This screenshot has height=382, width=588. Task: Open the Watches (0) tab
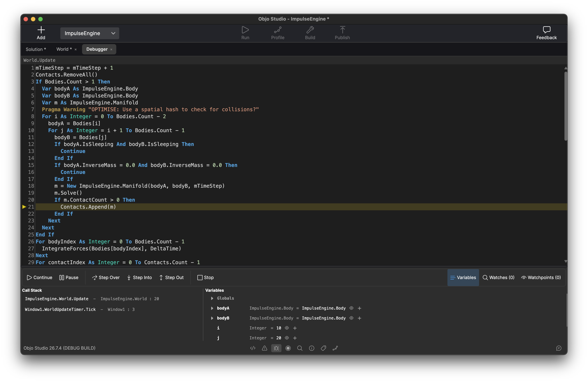click(x=499, y=278)
